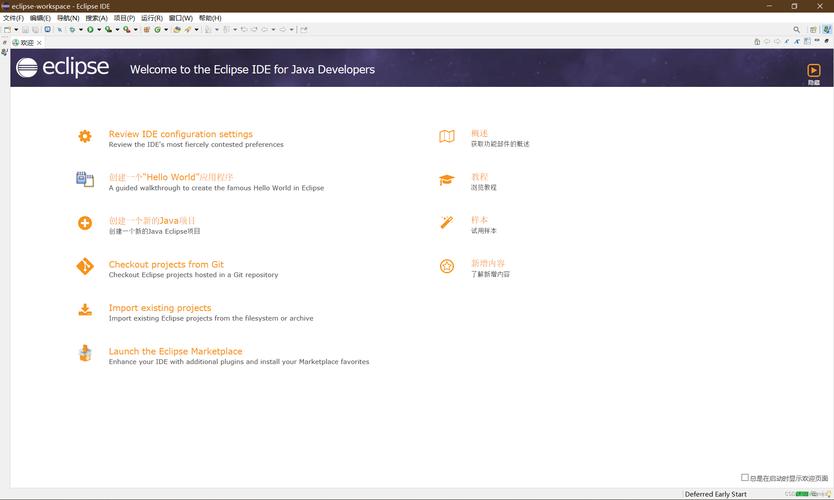Viewport: 834px width, 500px height.
Task: Open the 项目(P) menu
Action: click(124, 18)
